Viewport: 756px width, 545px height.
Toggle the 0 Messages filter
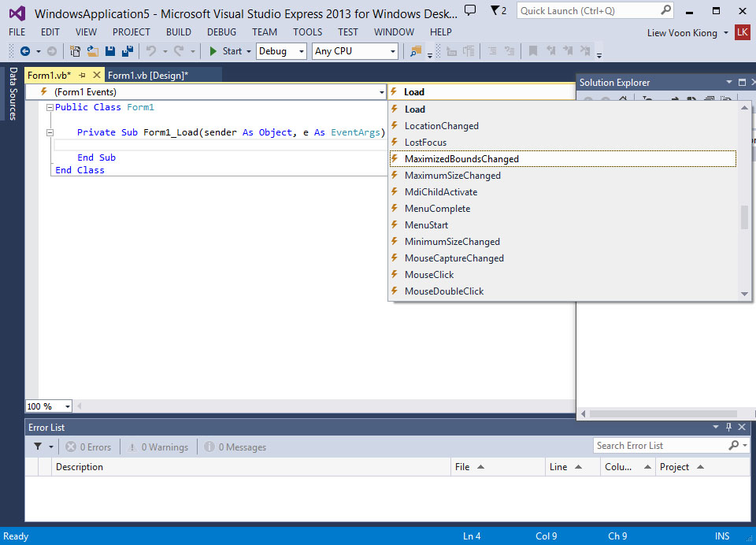tap(235, 447)
